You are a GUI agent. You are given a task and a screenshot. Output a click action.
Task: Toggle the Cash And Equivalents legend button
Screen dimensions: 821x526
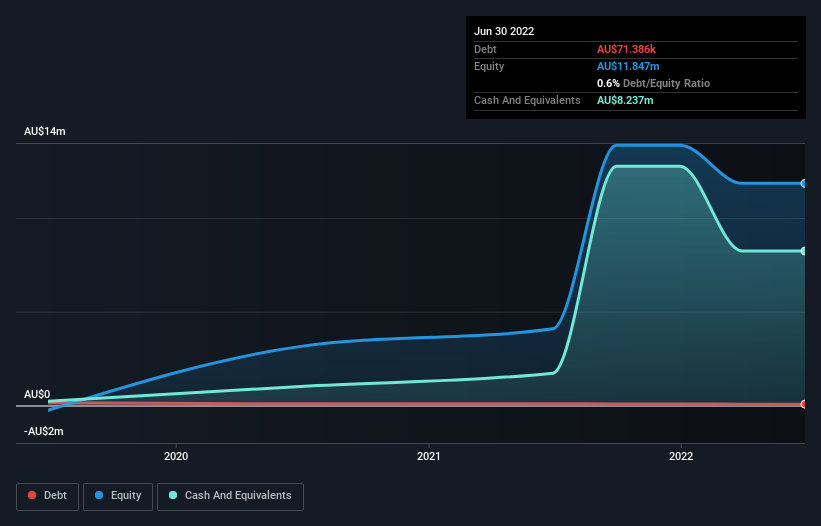(230, 496)
